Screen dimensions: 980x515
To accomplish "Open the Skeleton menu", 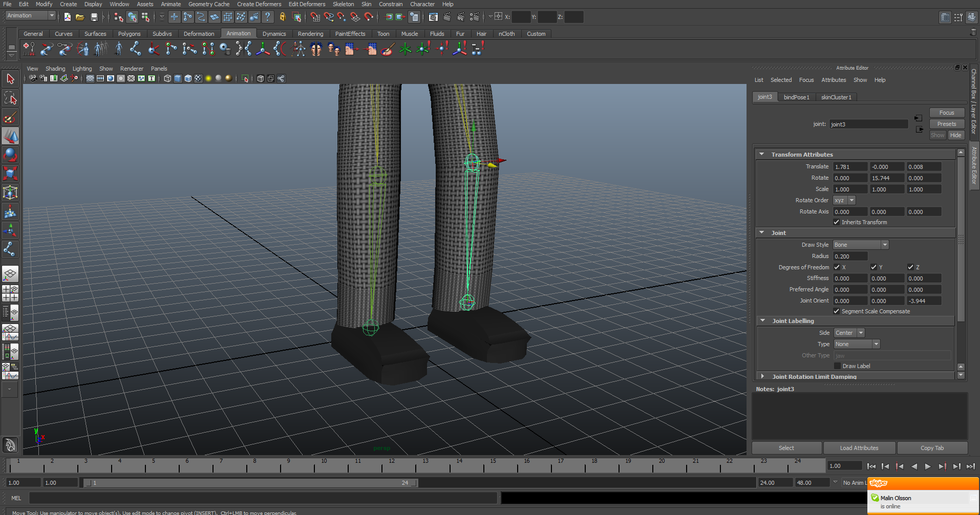I will [x=343, y=4].
